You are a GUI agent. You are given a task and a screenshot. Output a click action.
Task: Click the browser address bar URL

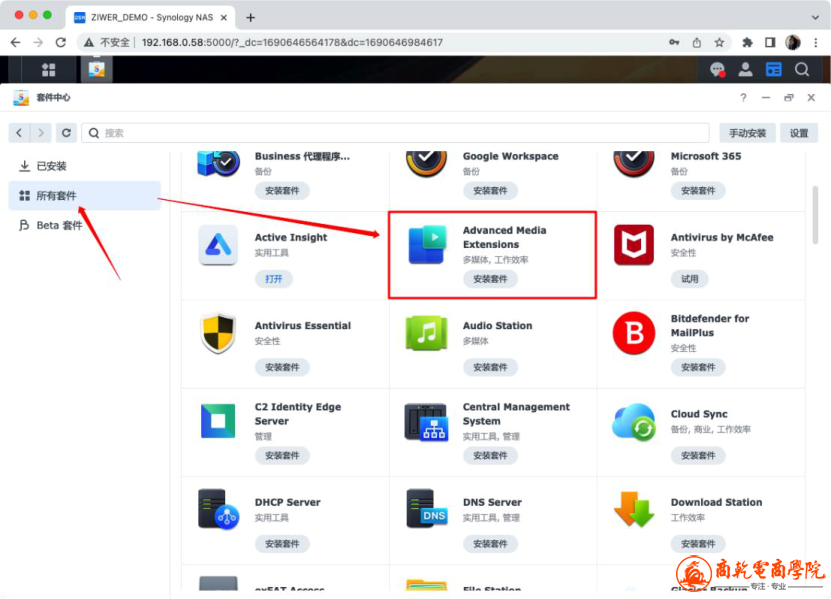pyautogui.click(x=292, y=42)
